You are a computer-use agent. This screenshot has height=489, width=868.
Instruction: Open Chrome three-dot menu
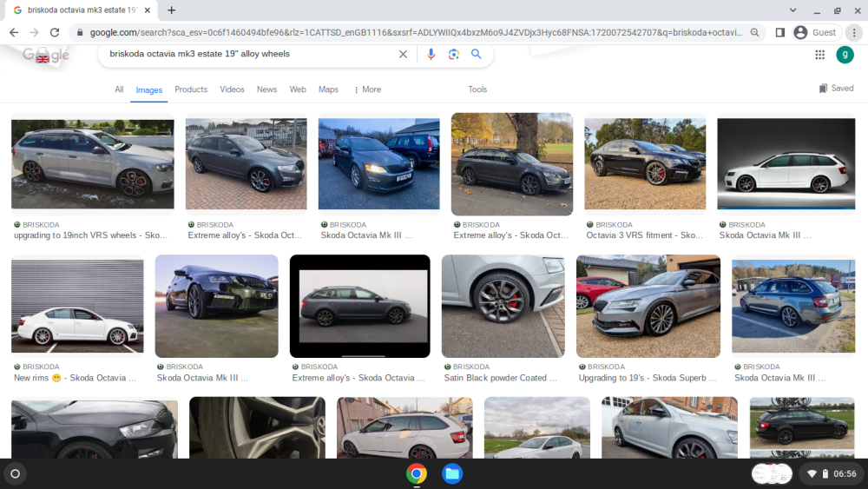point(854,33)
